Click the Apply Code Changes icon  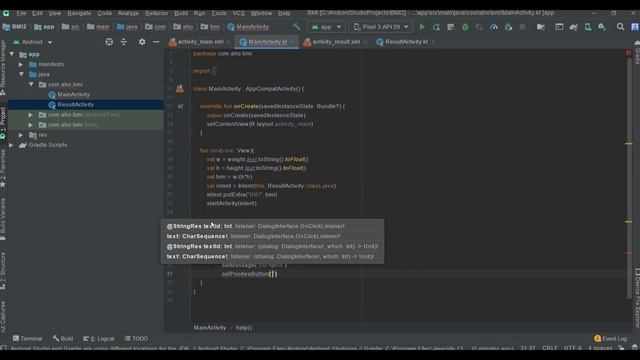451,27
